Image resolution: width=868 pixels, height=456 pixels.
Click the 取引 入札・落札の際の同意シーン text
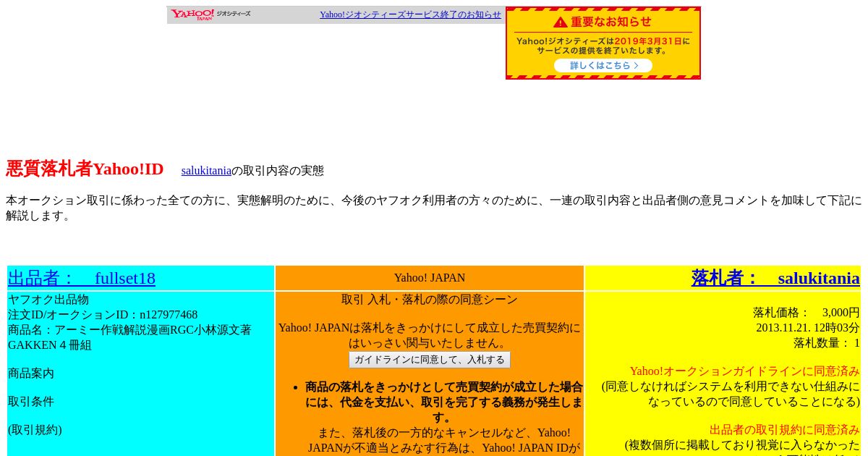click(430, 300)
